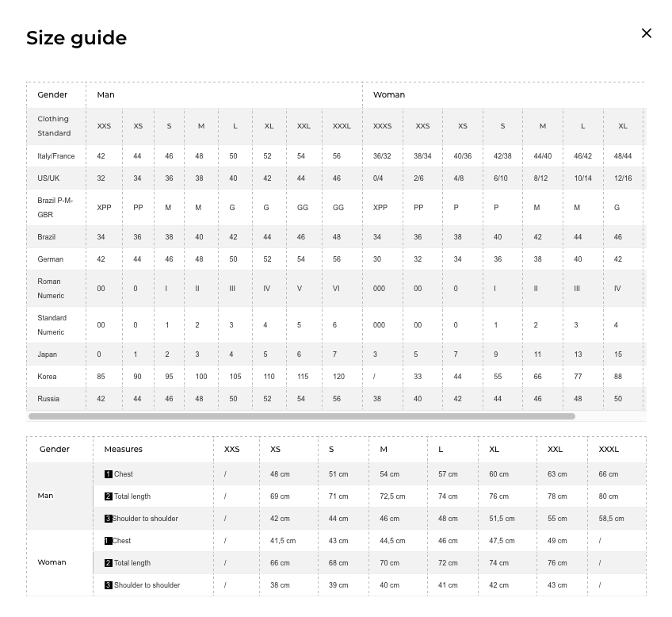Click the Clothing Standard row label
This screenshot has width=672, height=617.
[54, 126]
